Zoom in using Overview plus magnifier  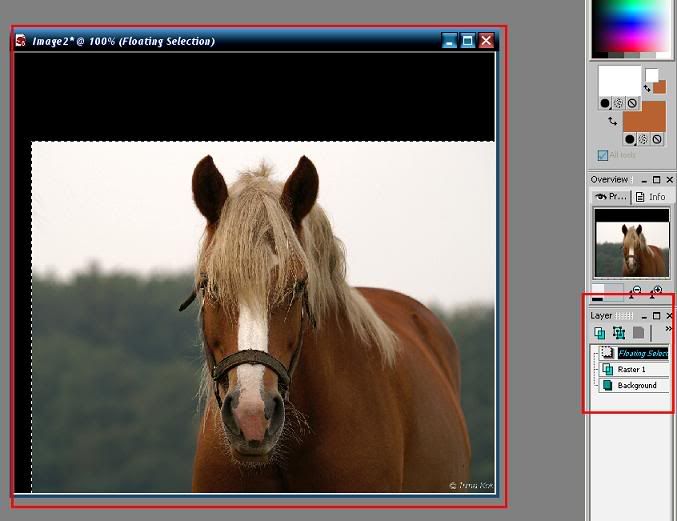point(655,292)
